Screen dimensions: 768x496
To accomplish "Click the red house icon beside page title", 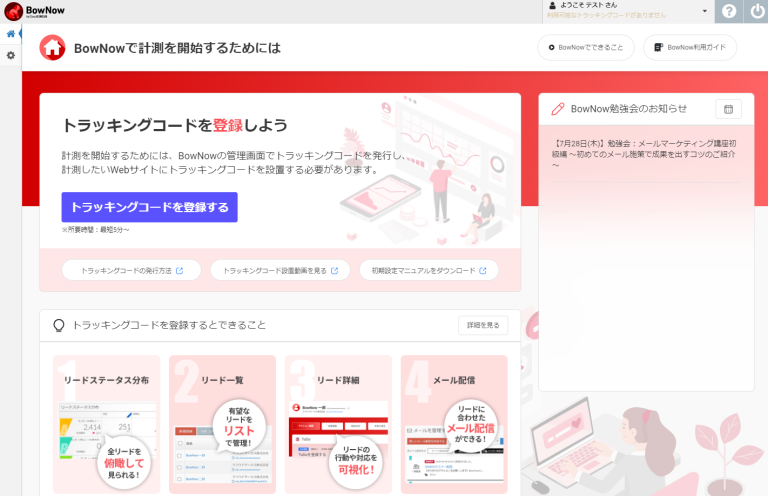I will pos(52,47).
